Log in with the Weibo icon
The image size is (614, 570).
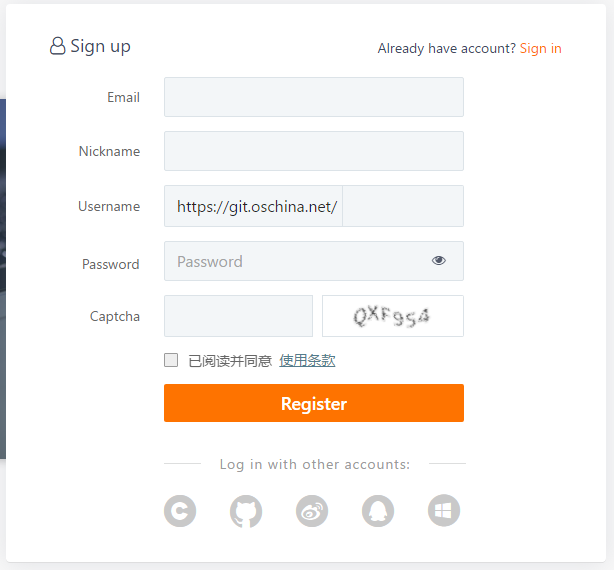(x=312, y=511)
